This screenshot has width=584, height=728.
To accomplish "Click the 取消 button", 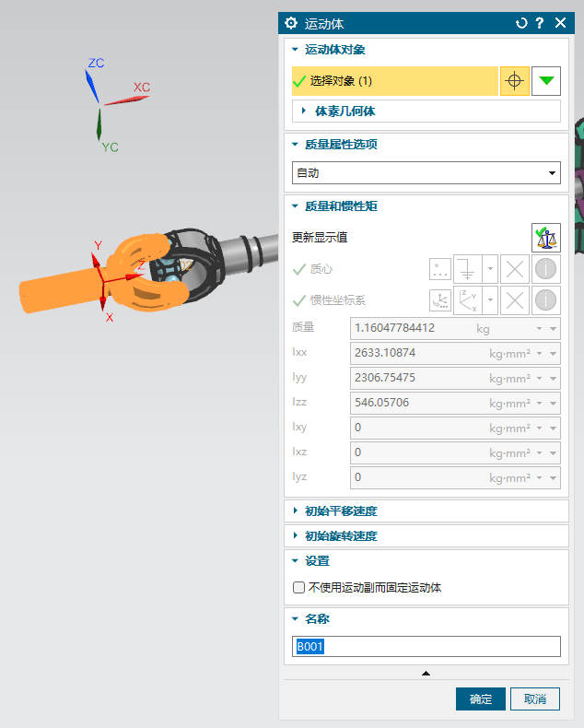I will click(535, 699).
